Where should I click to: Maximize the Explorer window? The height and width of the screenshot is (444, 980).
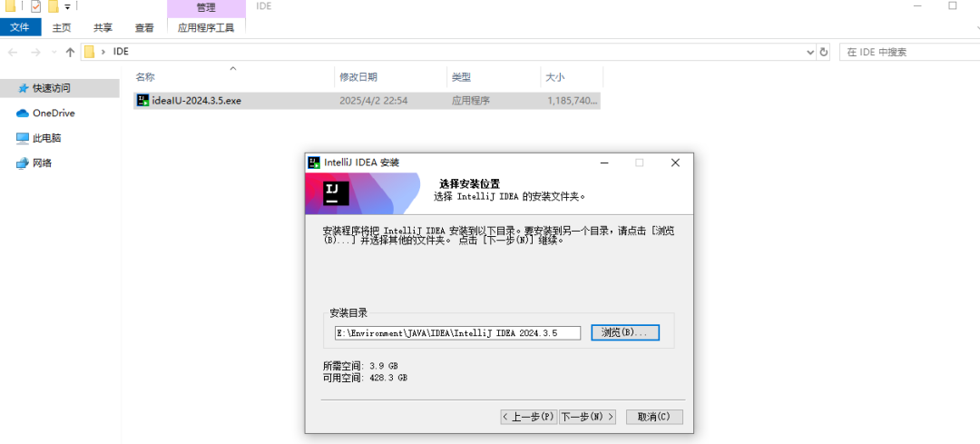coord(953,5)
